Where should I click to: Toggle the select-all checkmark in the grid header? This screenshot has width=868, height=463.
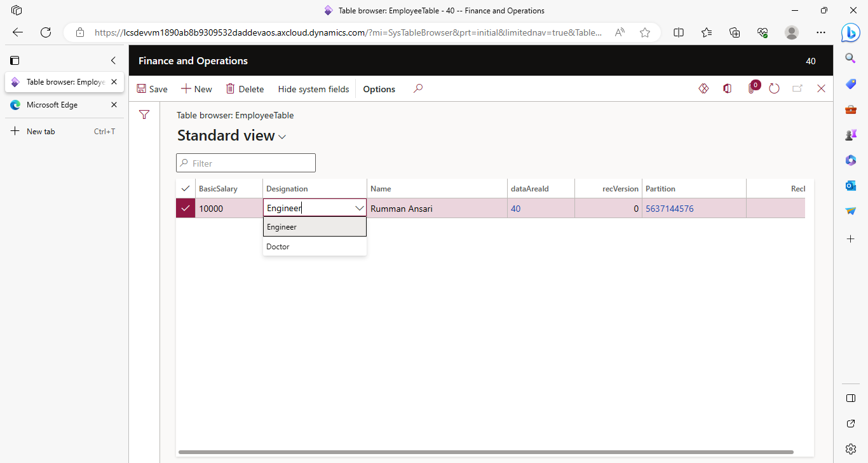click(186, 188)
